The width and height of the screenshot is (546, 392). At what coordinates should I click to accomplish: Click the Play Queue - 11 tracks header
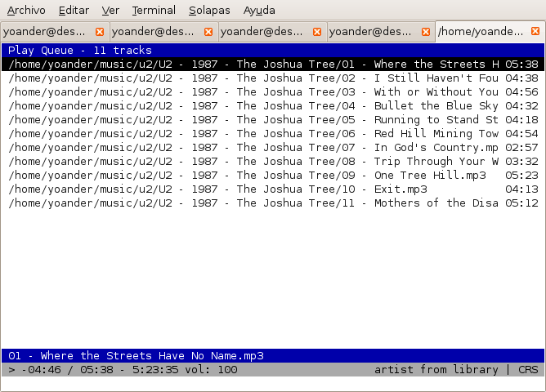click(x=273, y=50)
